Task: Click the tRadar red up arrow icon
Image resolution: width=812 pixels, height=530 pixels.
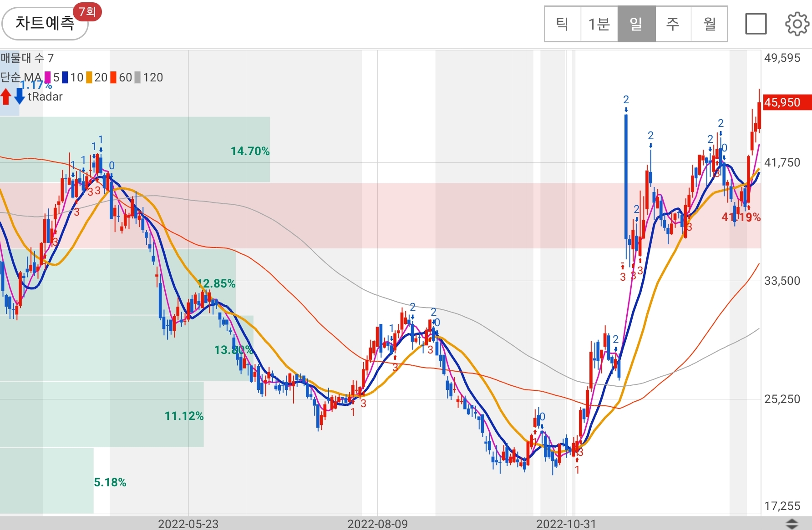Action: (x=6, y=96)
